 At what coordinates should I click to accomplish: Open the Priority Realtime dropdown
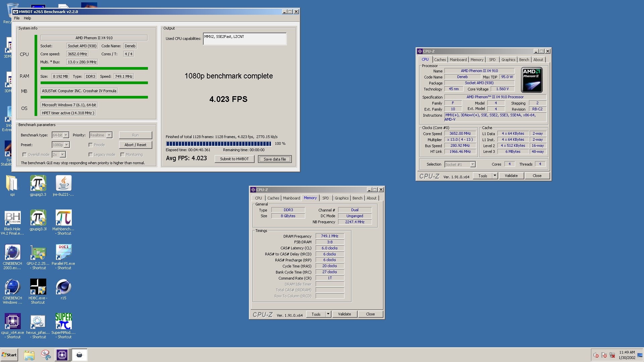pyautogui.click(x=101, y=135)
